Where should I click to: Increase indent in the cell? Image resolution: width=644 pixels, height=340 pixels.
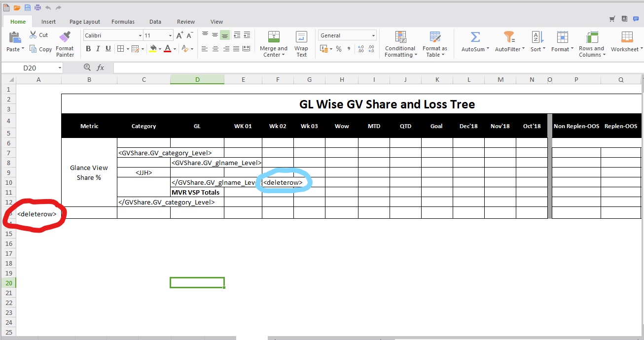(248, 35)
